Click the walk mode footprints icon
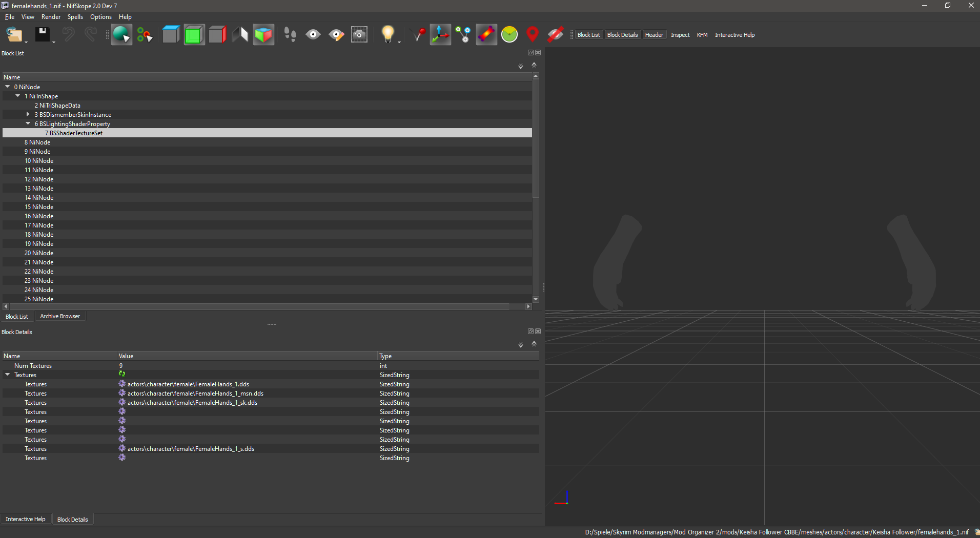Screen dimensions: 980x538 click(290, 35)
